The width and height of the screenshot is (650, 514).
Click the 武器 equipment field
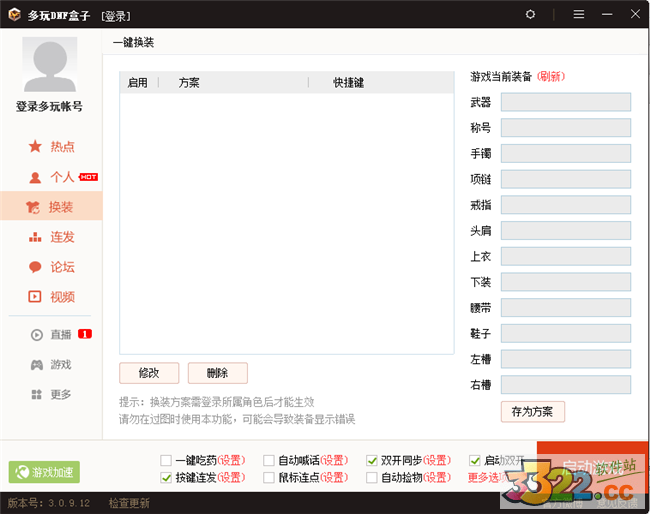[x=566, y=102]
